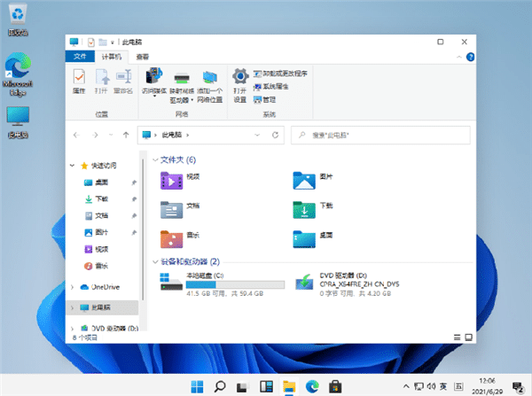Switch to details view in status bar
Viewport: 532px width, 396px height.
tap(457, 338)
